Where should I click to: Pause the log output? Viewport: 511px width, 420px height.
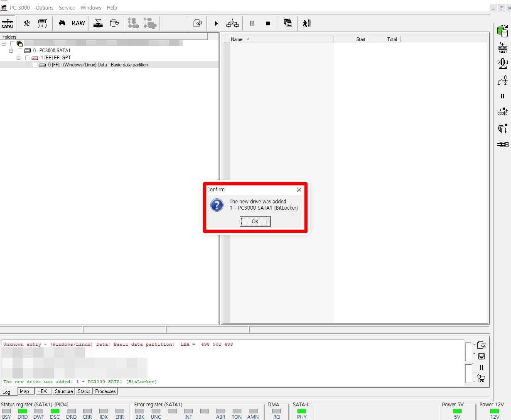[482, 367]
